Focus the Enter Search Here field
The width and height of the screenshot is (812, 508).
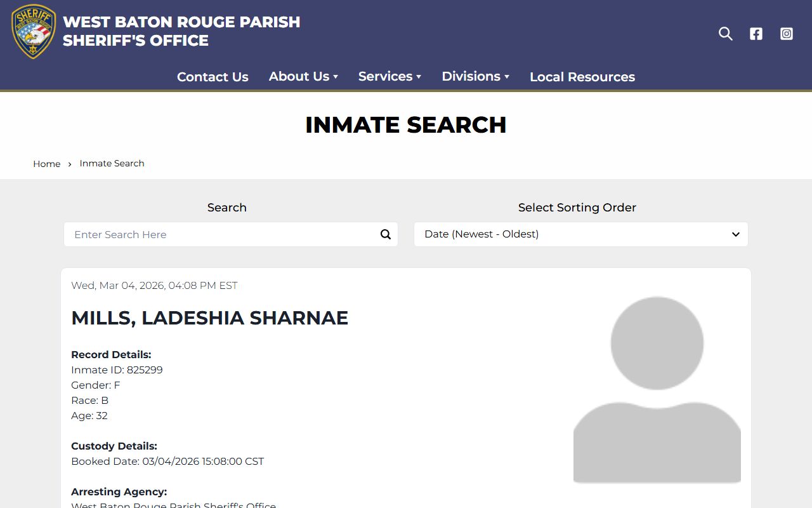tap(231, 234)
